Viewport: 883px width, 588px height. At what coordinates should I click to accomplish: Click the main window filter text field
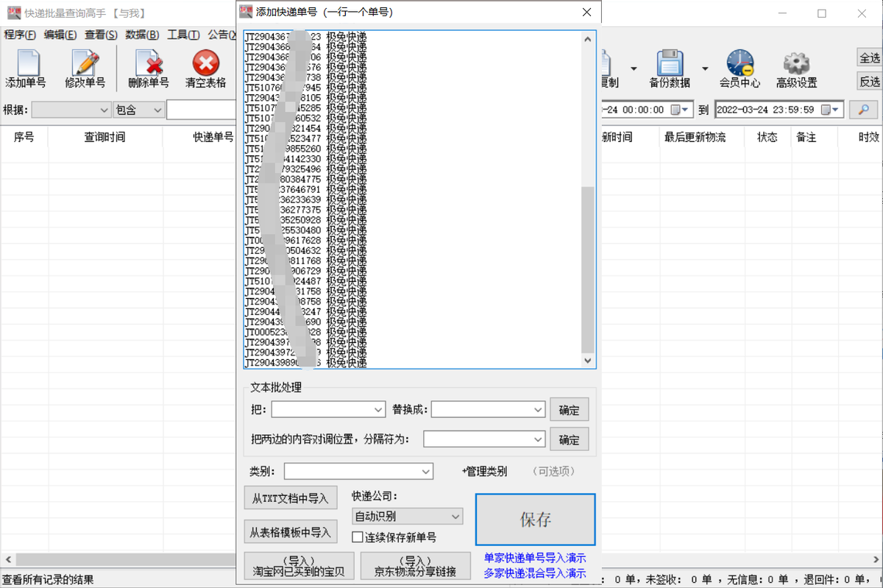pos(202,110)
